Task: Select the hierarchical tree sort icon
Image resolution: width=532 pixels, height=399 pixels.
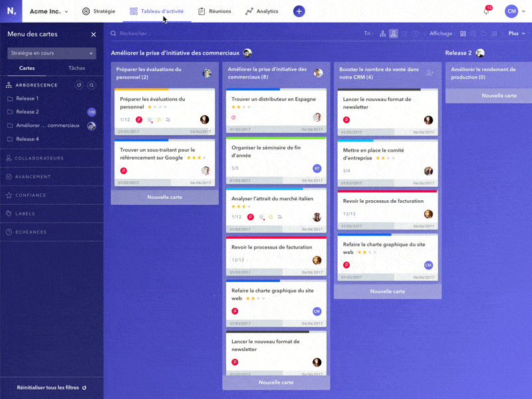Action: point(383,32)
